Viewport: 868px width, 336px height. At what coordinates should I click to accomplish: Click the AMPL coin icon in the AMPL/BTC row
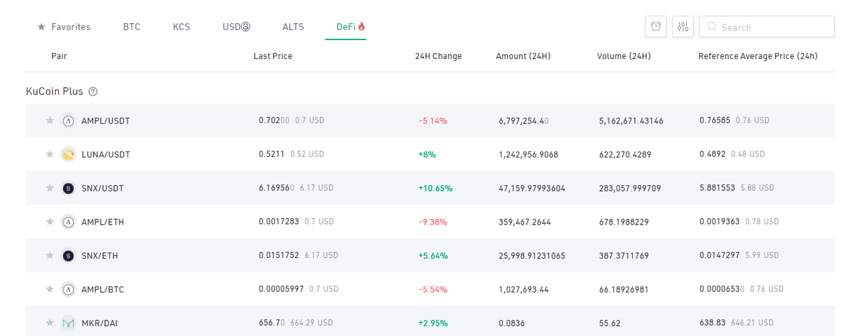click(x=68, y=289)
